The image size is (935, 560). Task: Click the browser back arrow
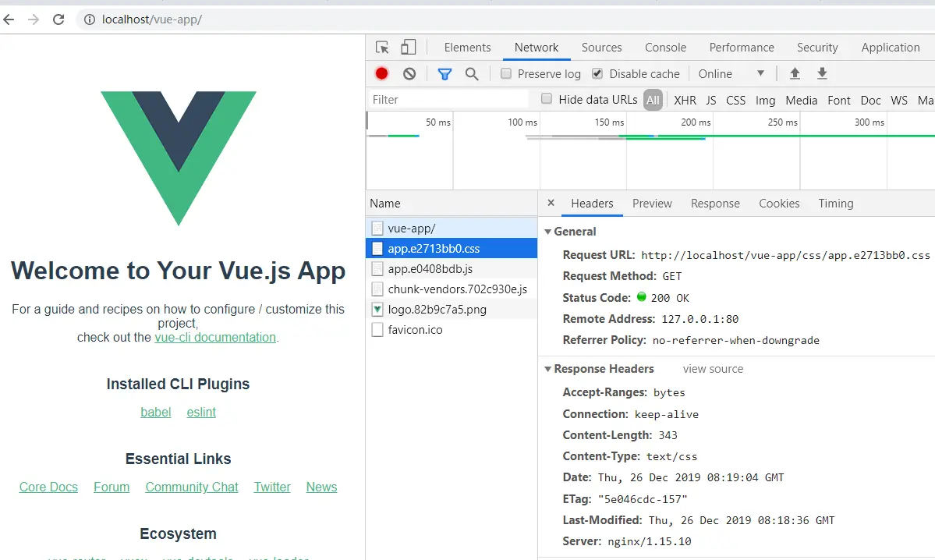(9, 19)
